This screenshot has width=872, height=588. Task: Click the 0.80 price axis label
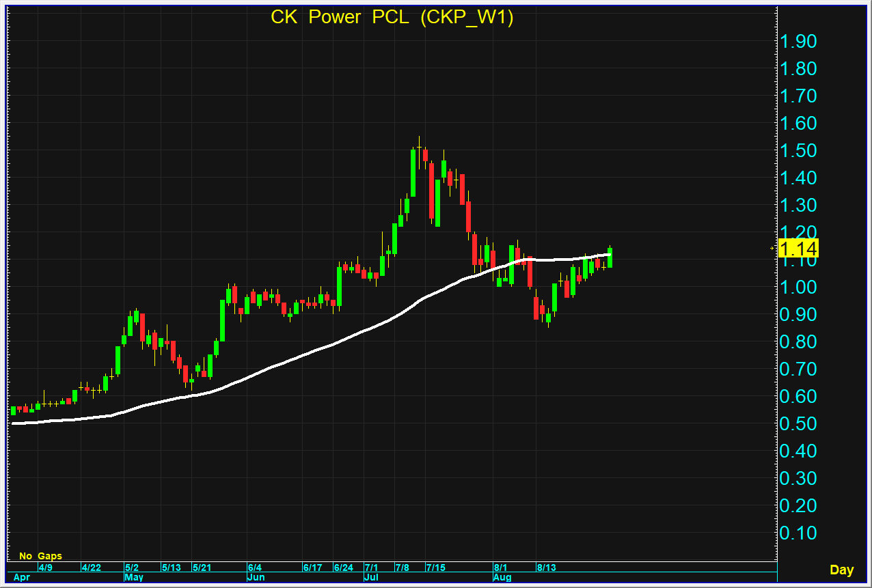click(x=798, y=341)
